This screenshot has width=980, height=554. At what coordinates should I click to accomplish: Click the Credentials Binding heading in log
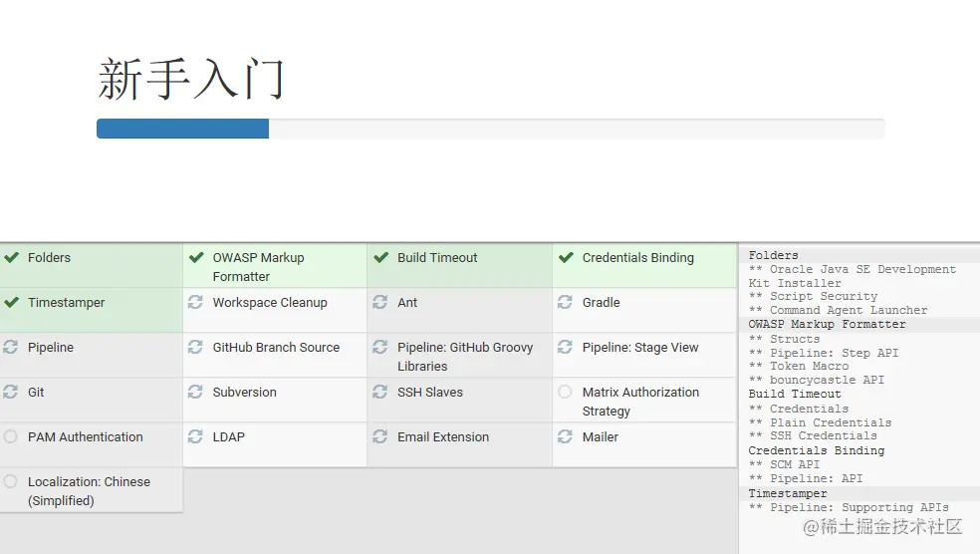point(817,450)
